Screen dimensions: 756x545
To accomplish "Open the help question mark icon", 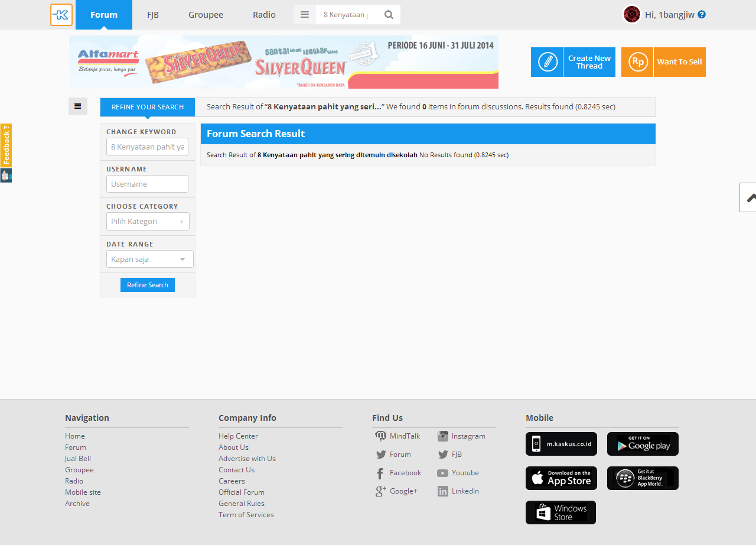I will coord(702,14).
